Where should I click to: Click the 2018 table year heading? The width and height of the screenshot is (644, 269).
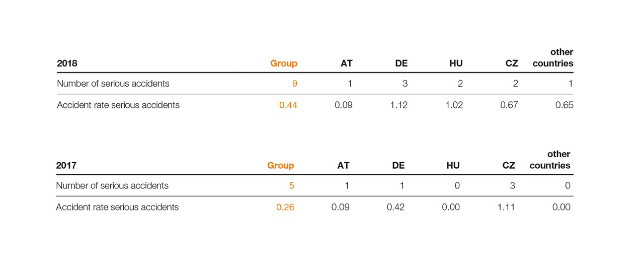pyautogui.click(x=67, y=63)
